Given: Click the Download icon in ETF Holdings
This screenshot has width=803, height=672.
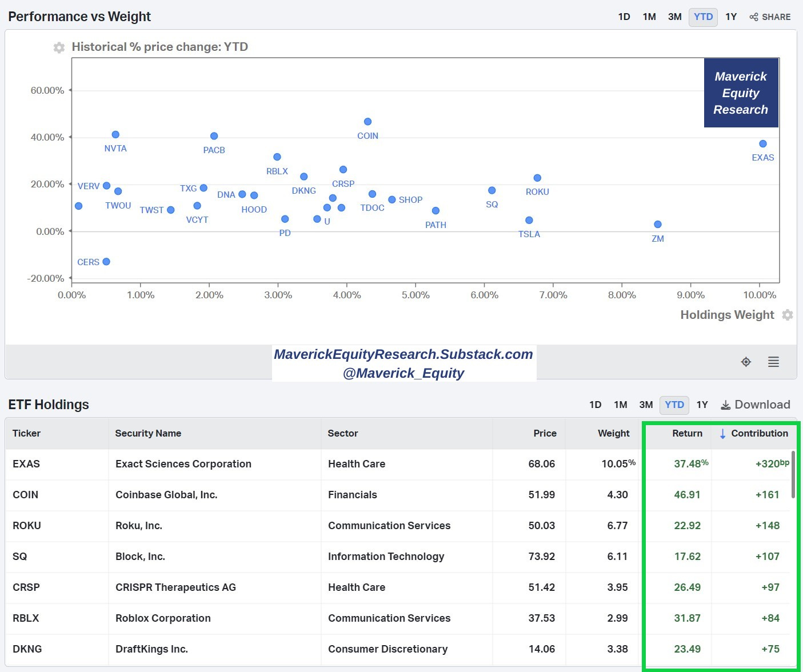Looking at the screenshot, I should coord(725,405).
